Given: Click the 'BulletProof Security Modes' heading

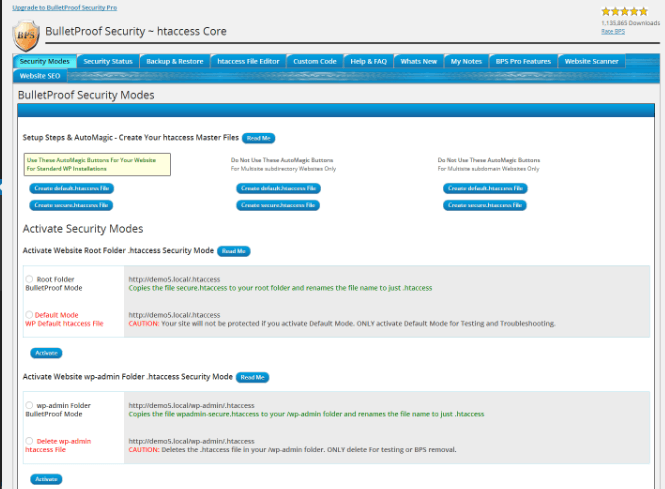Looking at the screenshot, I should coord(86,95).
